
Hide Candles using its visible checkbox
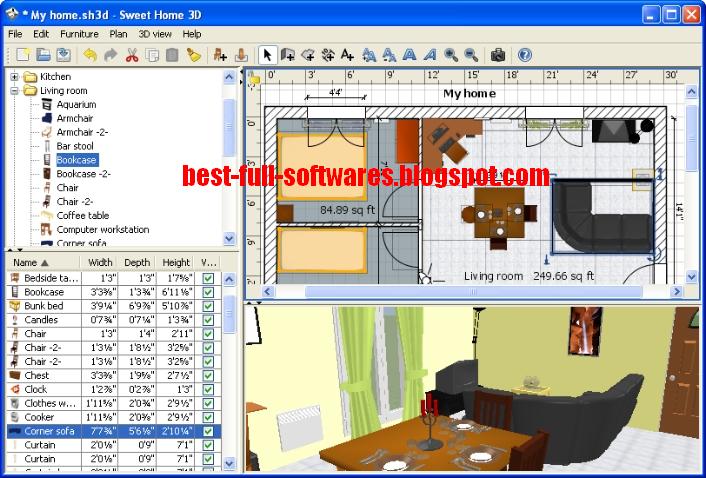(208, 320)
